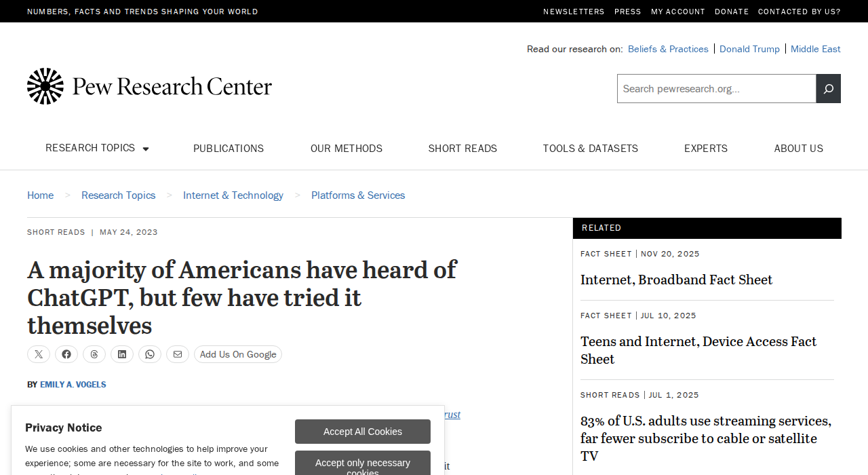The height and width of the screenshot is (475, 868).
Task: Click the May 24, 2023 date text
Action: [129, 232]
